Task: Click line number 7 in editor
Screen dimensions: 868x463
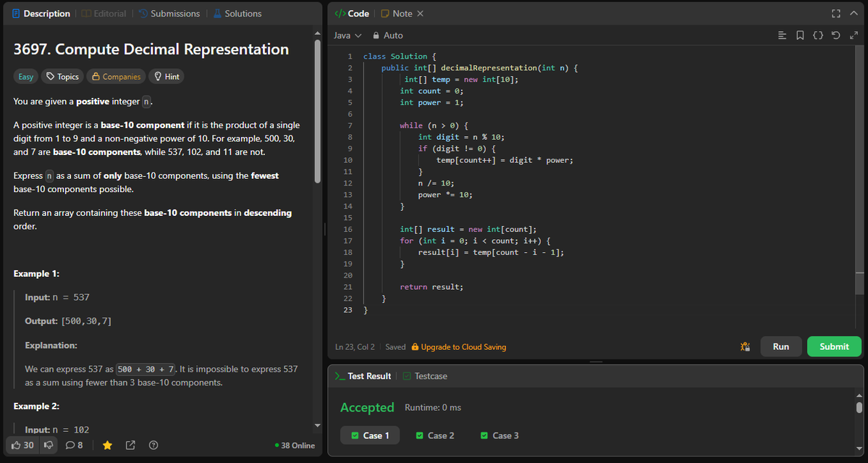Action: click(x=350, y=126)
